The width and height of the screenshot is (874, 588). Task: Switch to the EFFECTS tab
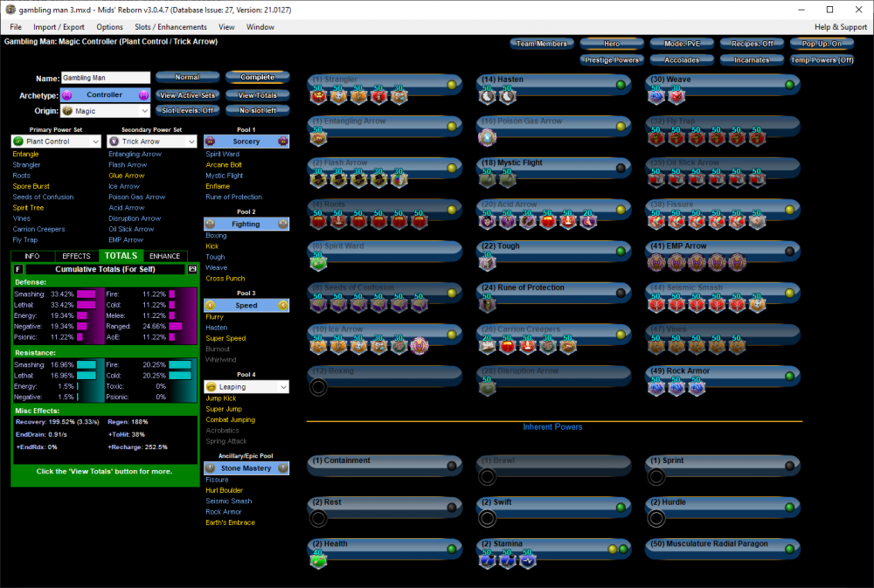(x=77, y=256)
